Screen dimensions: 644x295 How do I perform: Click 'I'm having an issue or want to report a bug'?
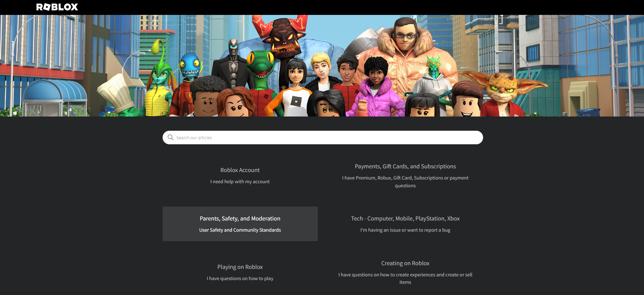click(405, 230)
